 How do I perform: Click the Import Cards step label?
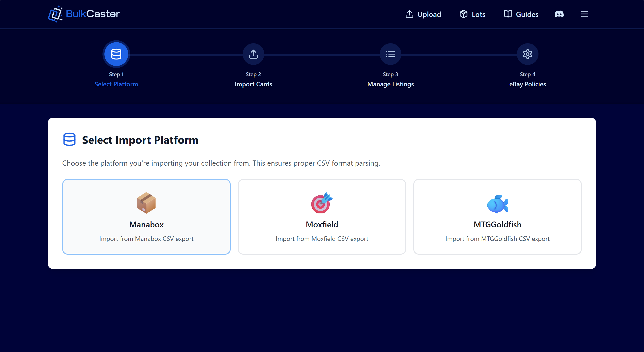[253, 84]
